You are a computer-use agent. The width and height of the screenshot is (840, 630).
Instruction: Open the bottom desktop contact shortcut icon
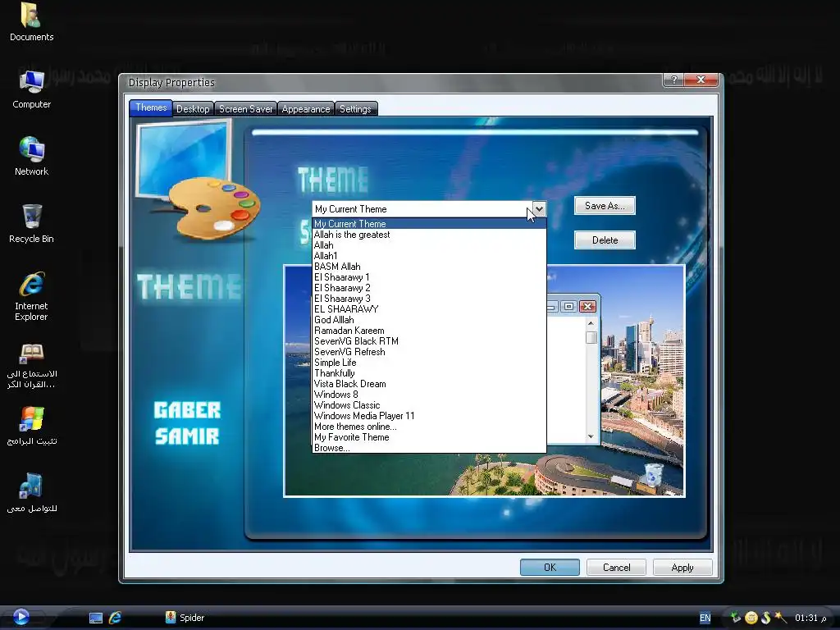[31, 493]
